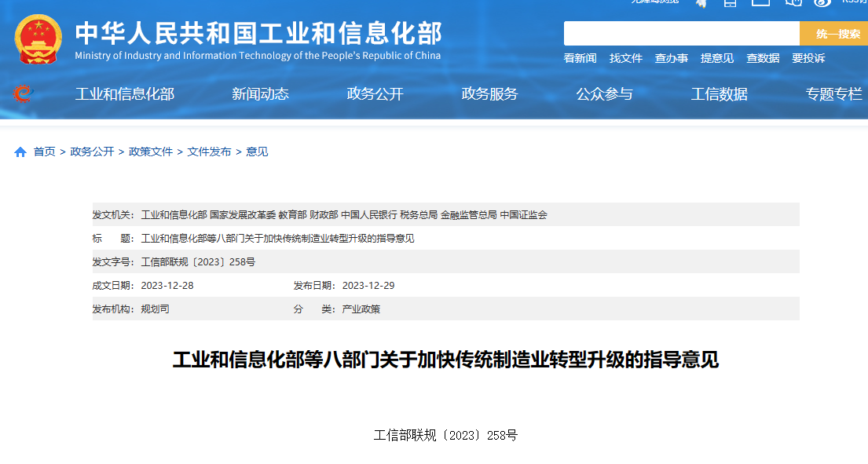
Task: Click the 分类 value 产业政策
Action: (361, 309)
